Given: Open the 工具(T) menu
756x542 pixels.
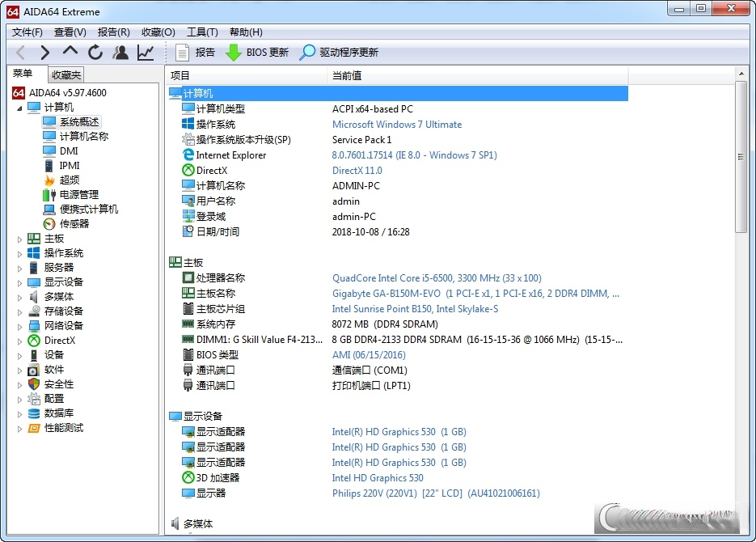Looking at the screenshot, I should coord(202,32).
